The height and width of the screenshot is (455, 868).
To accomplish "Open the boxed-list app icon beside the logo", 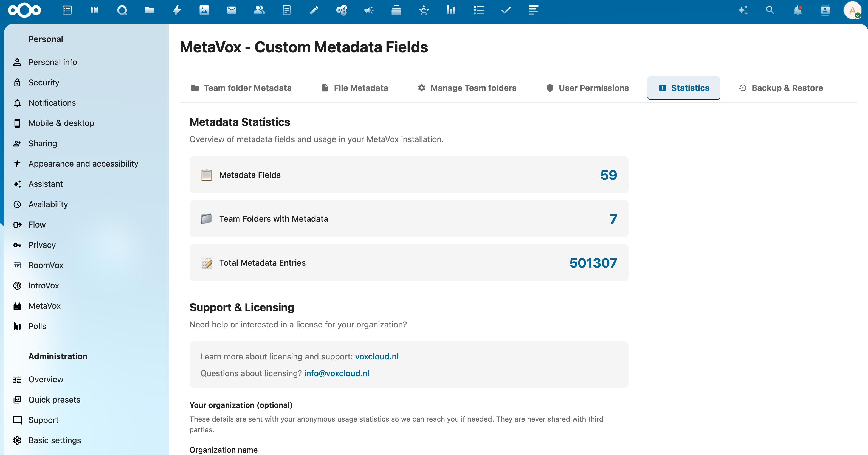I will [x=67, y=10].
